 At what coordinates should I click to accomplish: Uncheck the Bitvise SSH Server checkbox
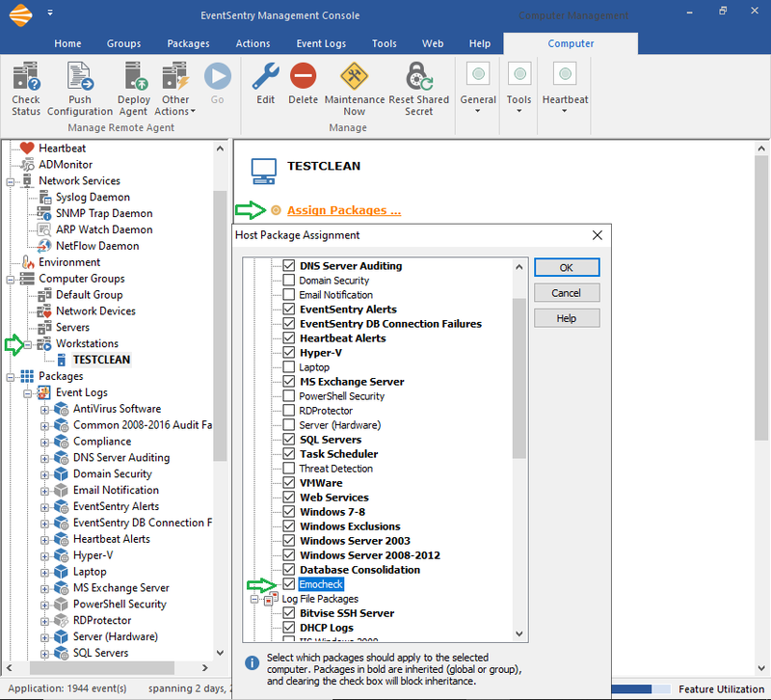(289, 613)
